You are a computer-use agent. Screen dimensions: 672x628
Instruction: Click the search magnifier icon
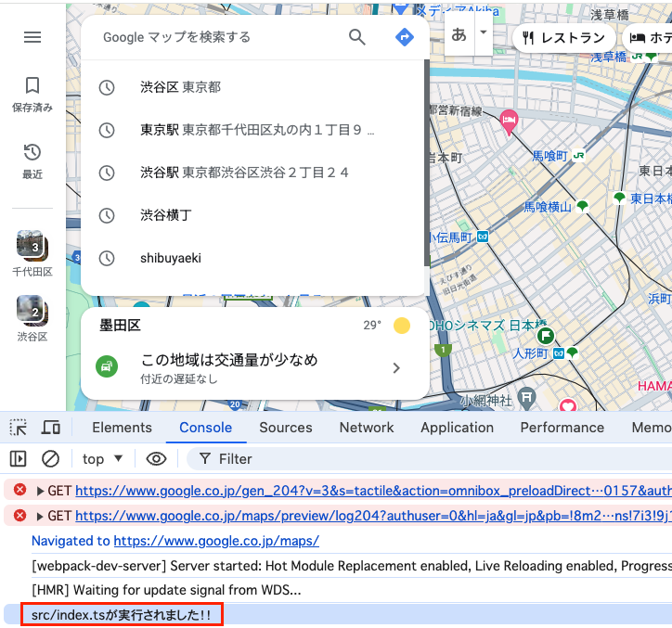(357, 37)
